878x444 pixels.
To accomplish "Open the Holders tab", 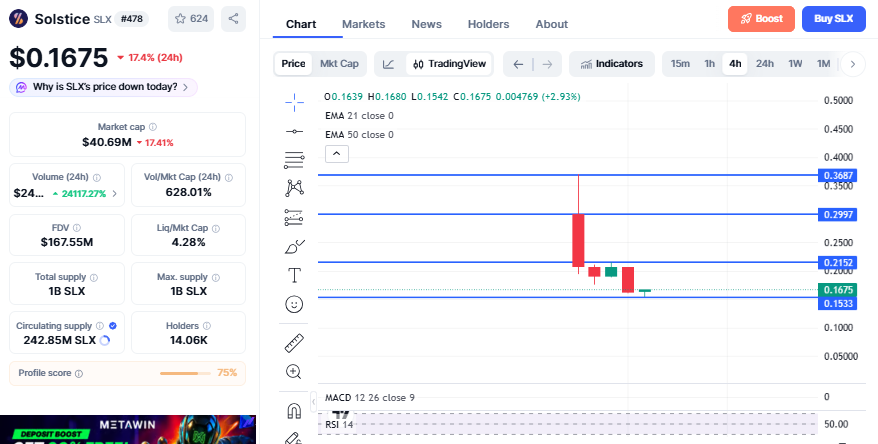I will [488, 24].
